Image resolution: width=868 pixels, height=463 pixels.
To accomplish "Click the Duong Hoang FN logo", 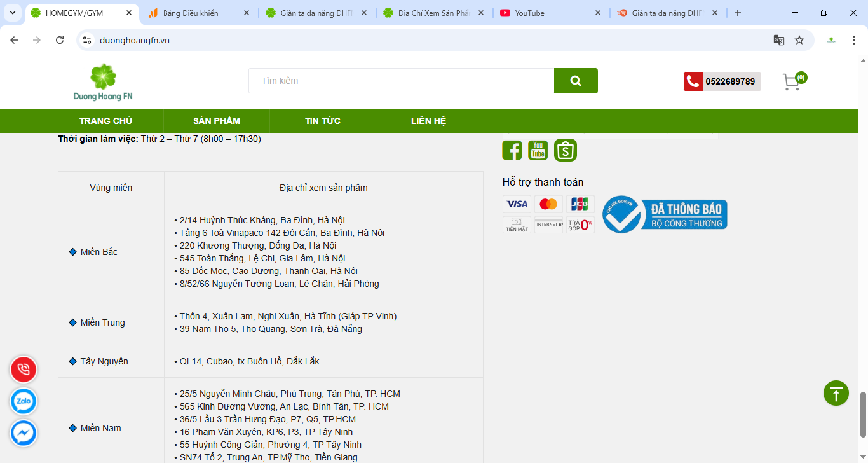I will pos(103,82).
